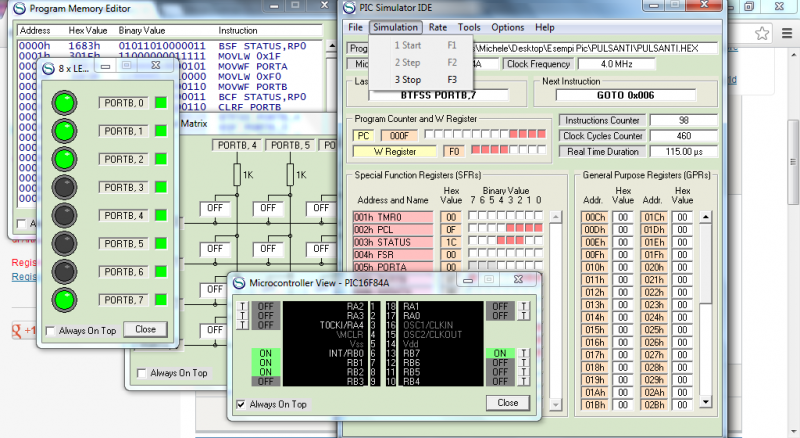Click the Microcontroller View title bar icon
The height and width of the screenshot is (438, 800).
pos(239,283)
